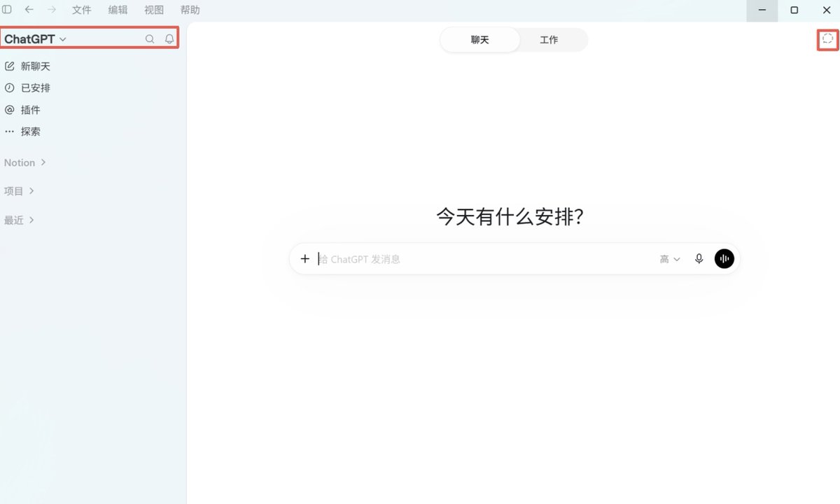Open the 视图 menu

click(154, 10)
